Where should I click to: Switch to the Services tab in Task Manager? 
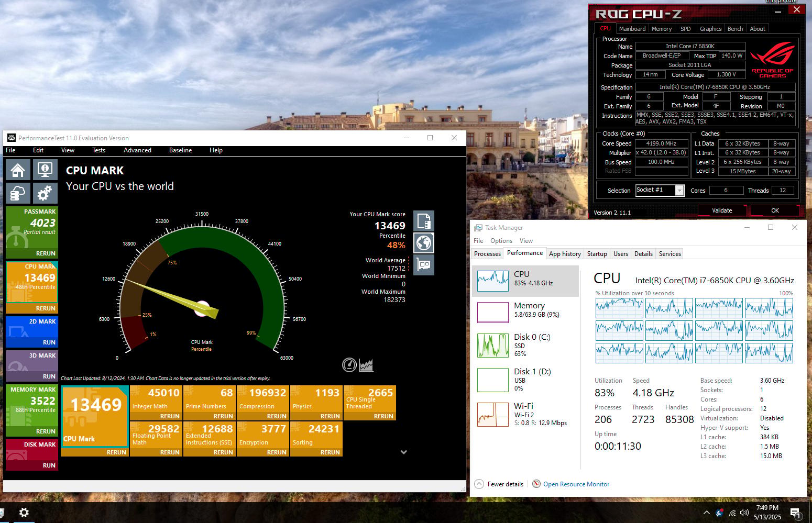[670, 254]
